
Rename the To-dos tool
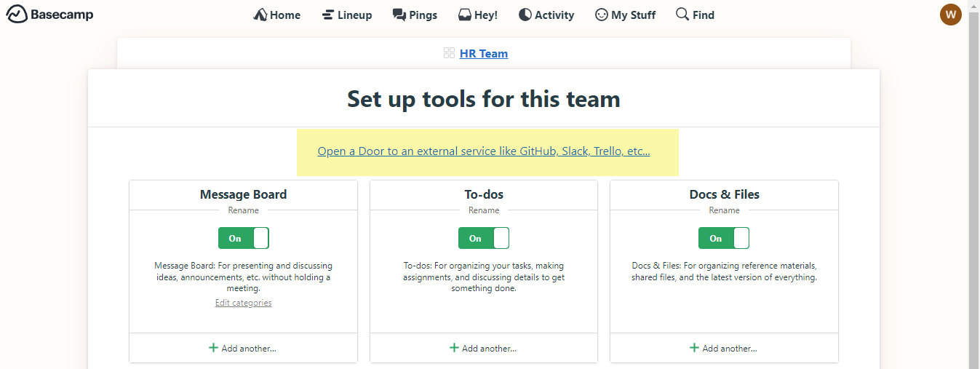pos(484,210)
